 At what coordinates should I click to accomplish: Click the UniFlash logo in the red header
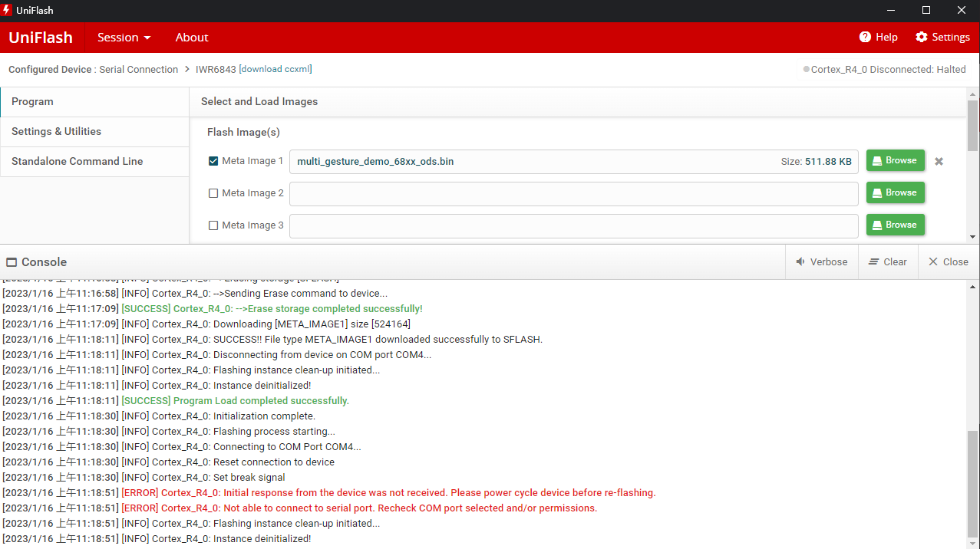41,38
